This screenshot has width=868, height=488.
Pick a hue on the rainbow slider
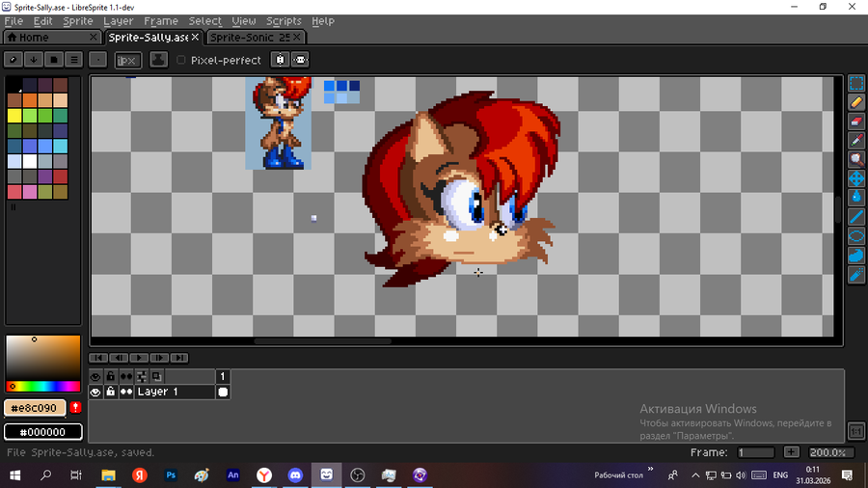(x=43, y=386)
